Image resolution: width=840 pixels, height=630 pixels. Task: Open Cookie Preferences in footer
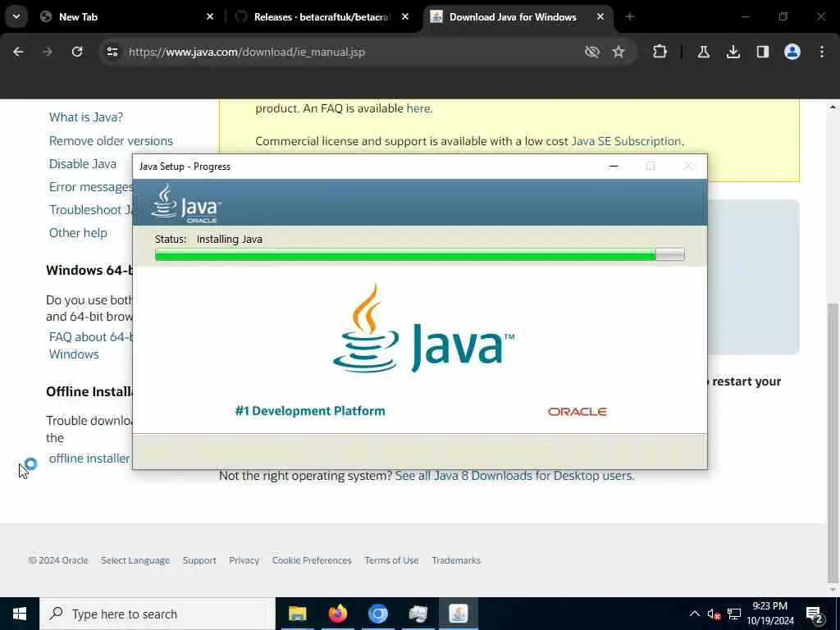(x=312, y=560)
